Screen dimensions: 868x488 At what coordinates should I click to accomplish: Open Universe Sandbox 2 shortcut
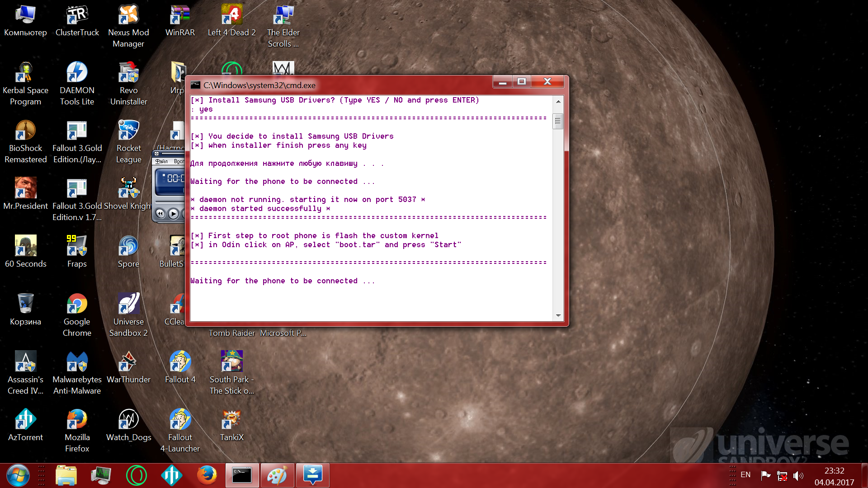click(x=128, y=304)
